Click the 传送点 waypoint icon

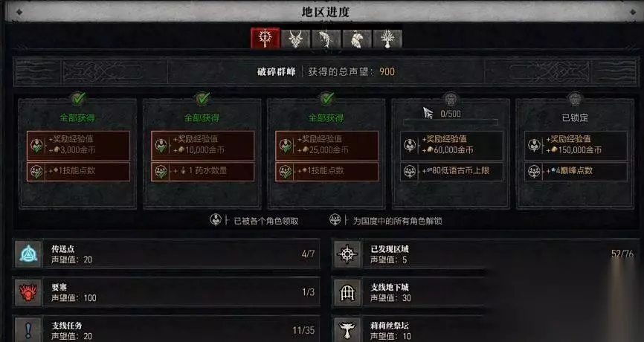click(x=28, y=254)
